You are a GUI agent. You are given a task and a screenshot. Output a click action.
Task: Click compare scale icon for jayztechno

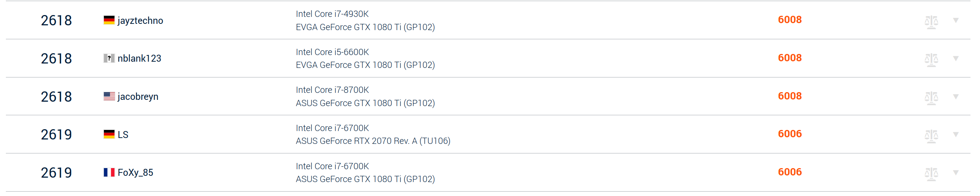931,22
